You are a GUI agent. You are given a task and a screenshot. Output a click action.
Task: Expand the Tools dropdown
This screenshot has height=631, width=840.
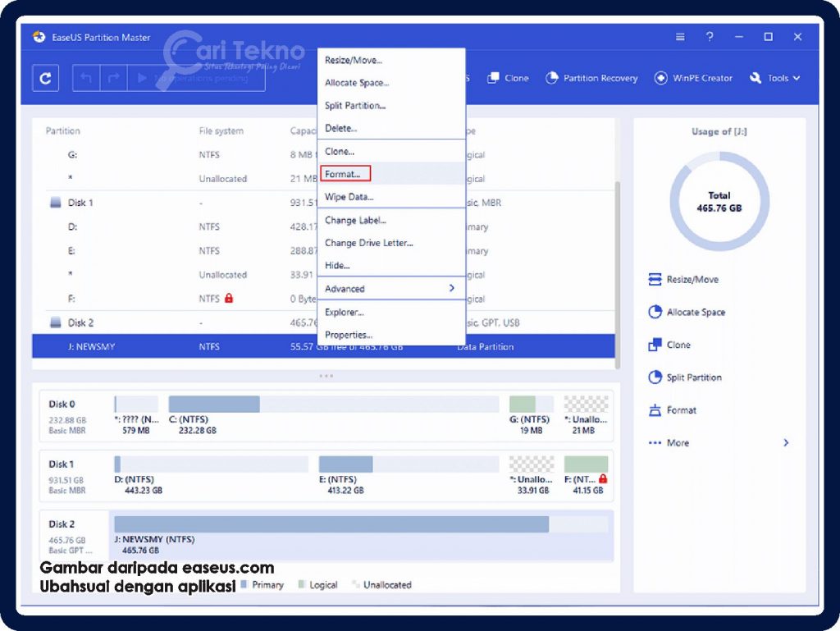pos(774,78)
